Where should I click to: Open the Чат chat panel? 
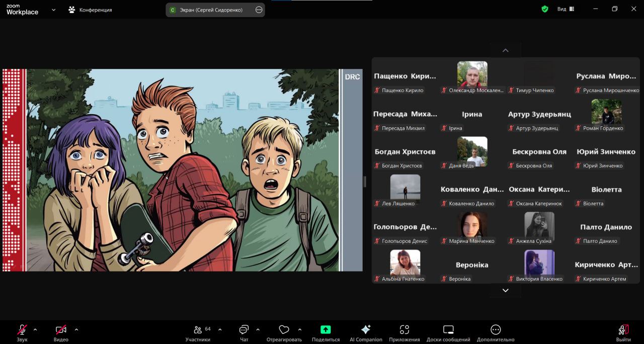click(x=244, y=332)
